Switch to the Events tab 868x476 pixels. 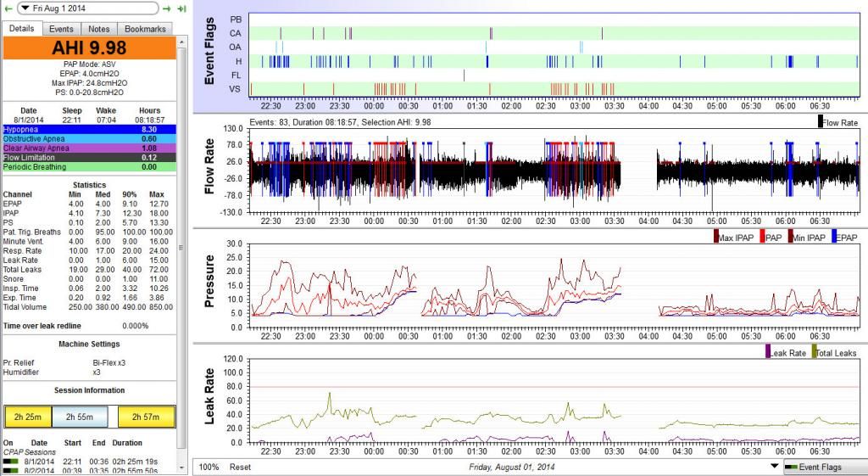[61, 29]
